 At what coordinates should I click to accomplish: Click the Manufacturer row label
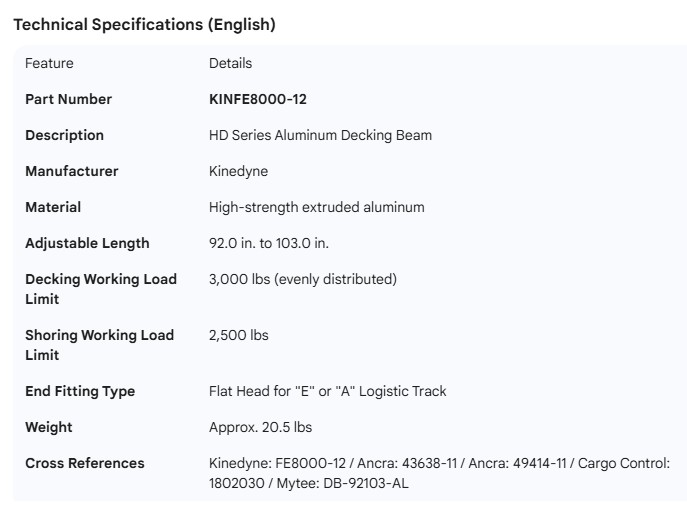(x=71, y=171)
